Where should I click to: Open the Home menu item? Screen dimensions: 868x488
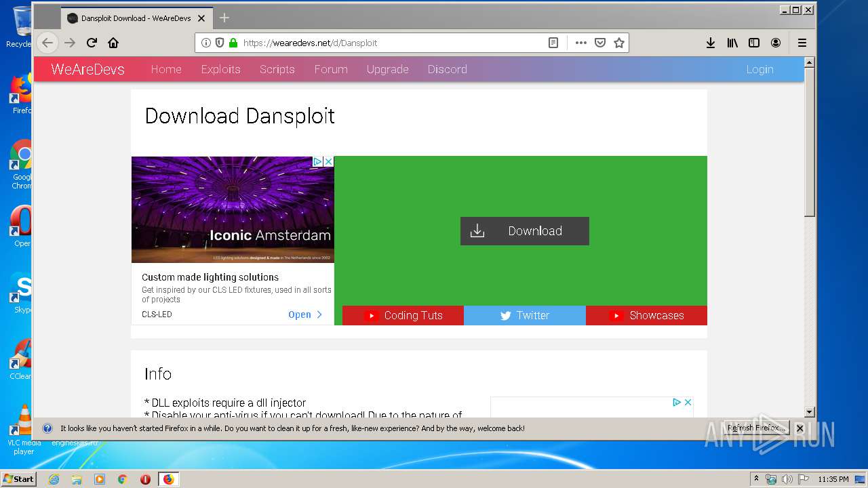pos(166,69)
